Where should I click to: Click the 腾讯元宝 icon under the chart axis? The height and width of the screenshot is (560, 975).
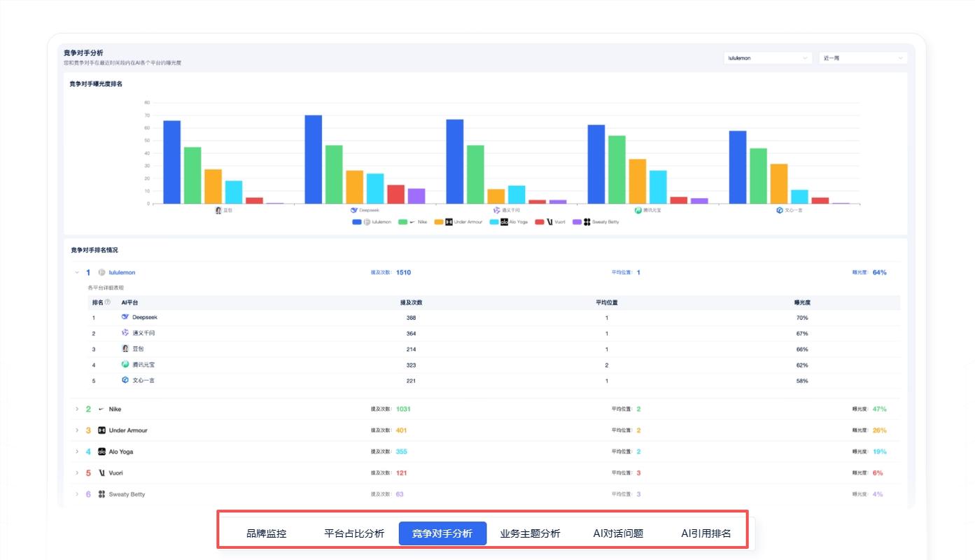pyautogui.click(x=638, y=210)
